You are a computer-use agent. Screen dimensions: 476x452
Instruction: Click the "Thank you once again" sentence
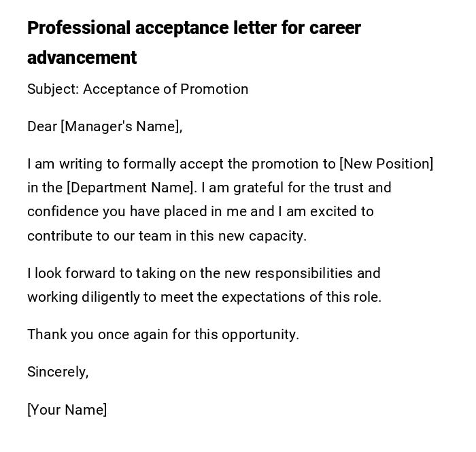click(163, 334)
